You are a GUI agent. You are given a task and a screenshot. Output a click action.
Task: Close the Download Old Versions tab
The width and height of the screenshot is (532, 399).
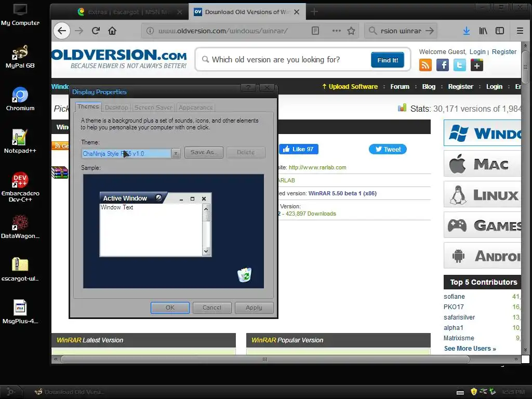pyautogui.click(x=297, y=12)
